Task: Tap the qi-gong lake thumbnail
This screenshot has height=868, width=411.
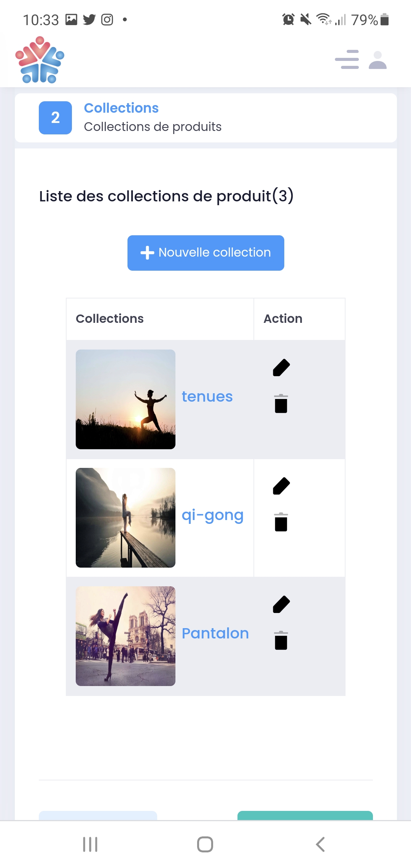Action: click(126, 518)
